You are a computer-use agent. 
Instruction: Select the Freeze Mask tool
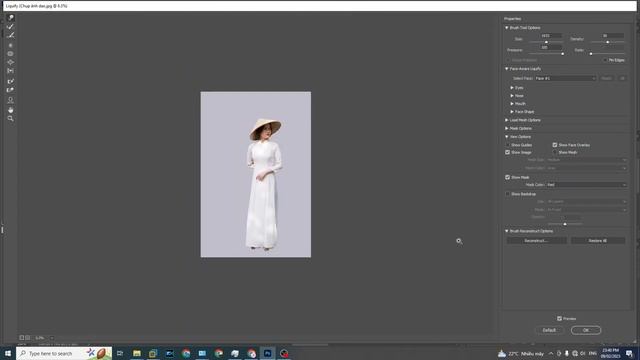[x=11, y=81]
